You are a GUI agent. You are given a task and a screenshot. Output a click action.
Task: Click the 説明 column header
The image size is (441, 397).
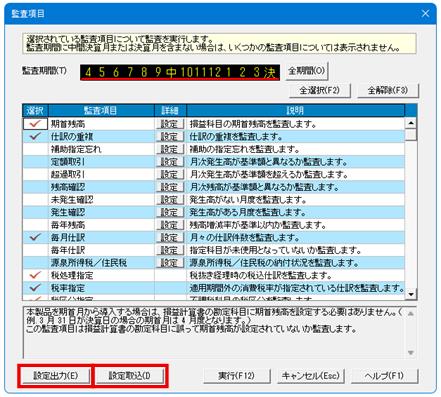[x=296, y=110]
